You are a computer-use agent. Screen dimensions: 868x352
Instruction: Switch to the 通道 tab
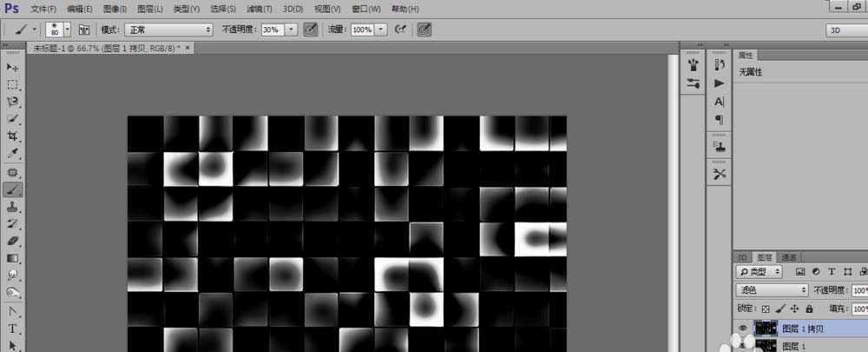pyautogui.click(x=789, y=257)
